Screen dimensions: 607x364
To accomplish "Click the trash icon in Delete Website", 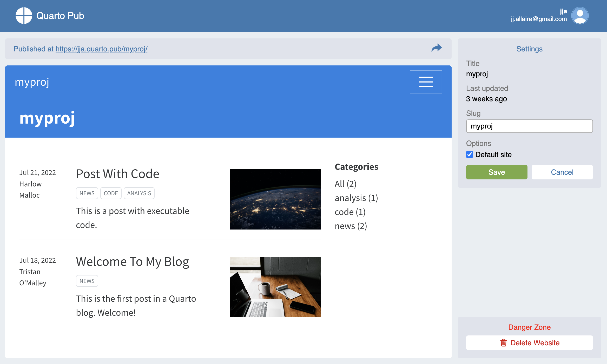I will point(503,343).
